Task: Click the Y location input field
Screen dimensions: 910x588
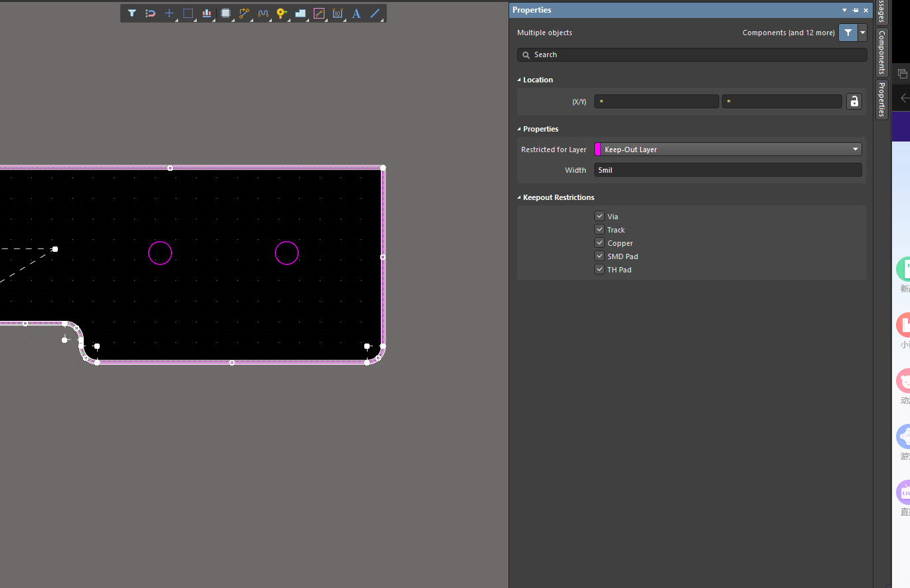Action: point(782,102)
